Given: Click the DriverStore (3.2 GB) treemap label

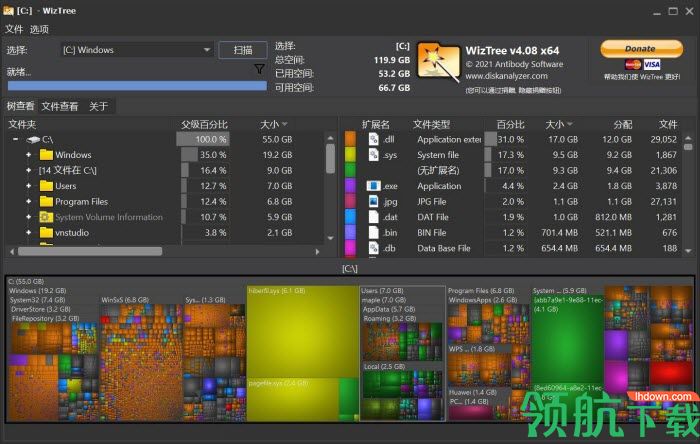Looking at the screenshot, I should click(x=41, y=309).
